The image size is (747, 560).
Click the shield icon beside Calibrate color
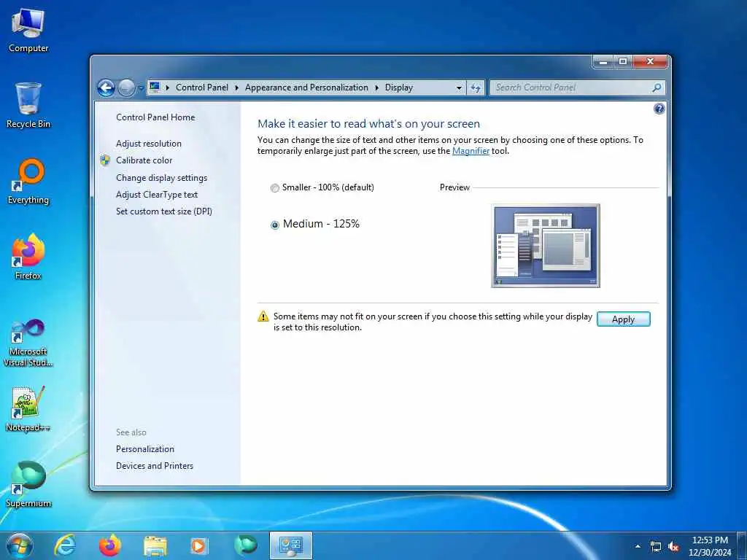(105, 160)
